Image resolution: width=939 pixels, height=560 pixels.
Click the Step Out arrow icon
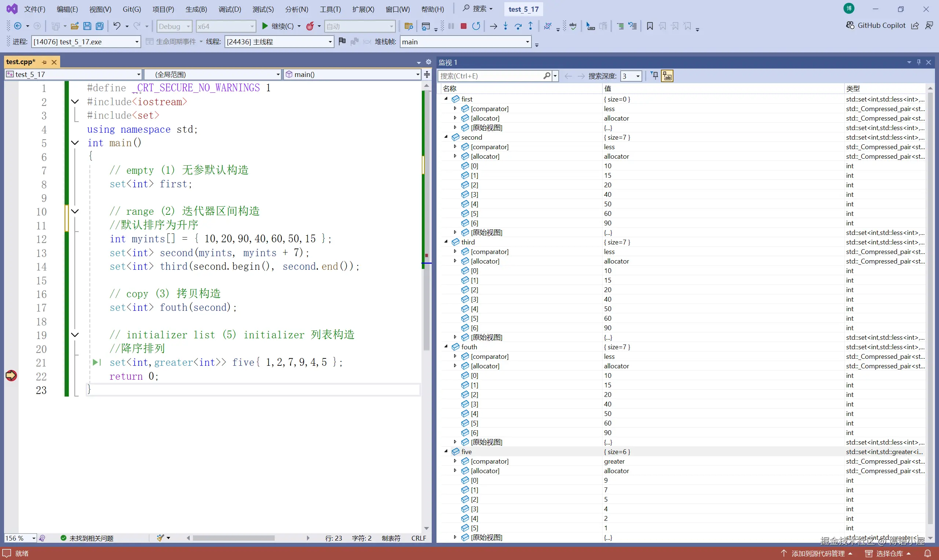[x=530, y=26]
